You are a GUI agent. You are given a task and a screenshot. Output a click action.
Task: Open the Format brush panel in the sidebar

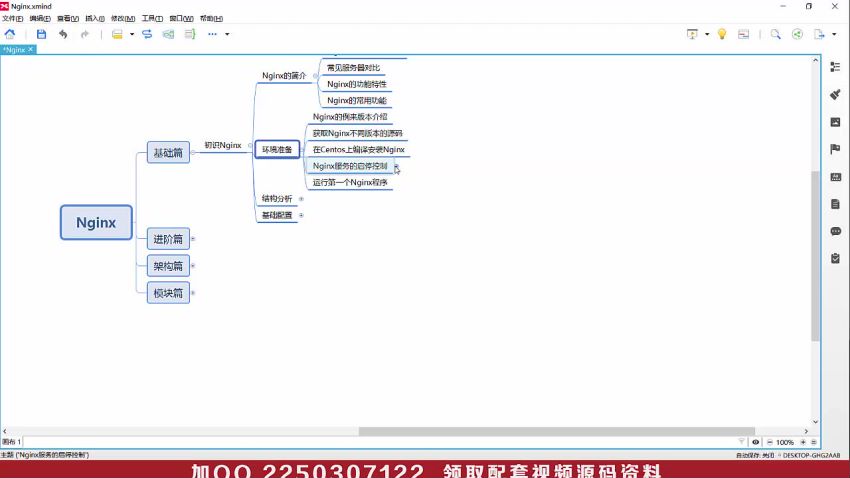pyautogui.click(x=835, y=94)
